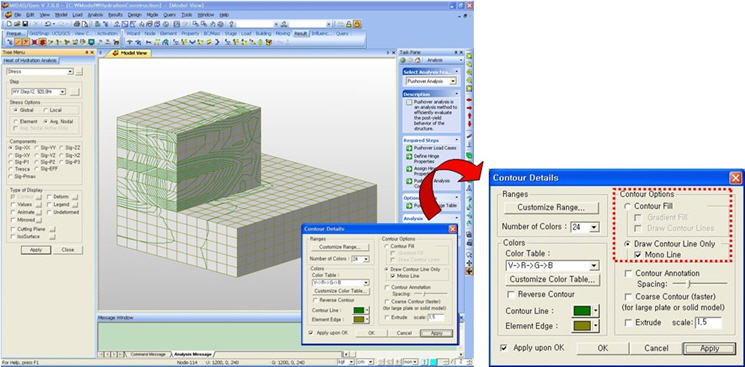This screenshot has height=367, width=745.
Task: Click the Pushover Load Cases step icon
Action: (408, 148)
